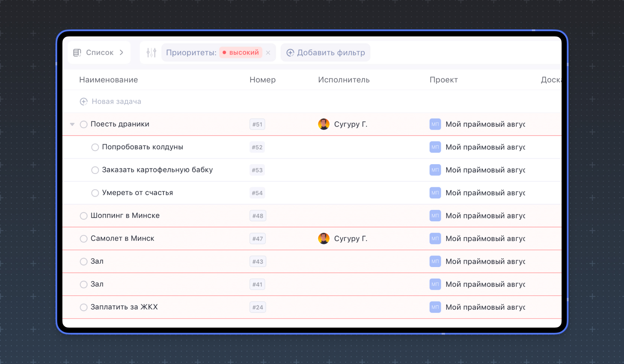Open the Умереть от счастья title
The height and width of the screenshot is (364, 624).
(137, 193)
